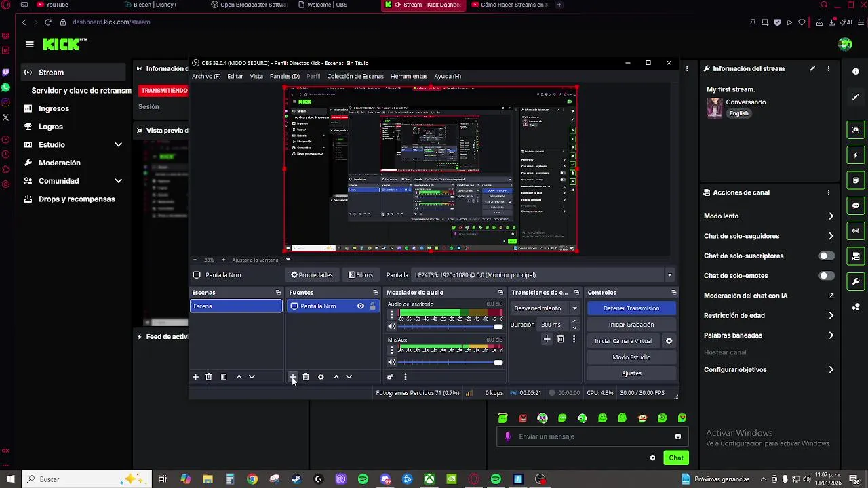The height and width of the screenshot is (488, 868).
Task: Delete selected scene with Escenas trash icon
Action: (x=209, y=377)
